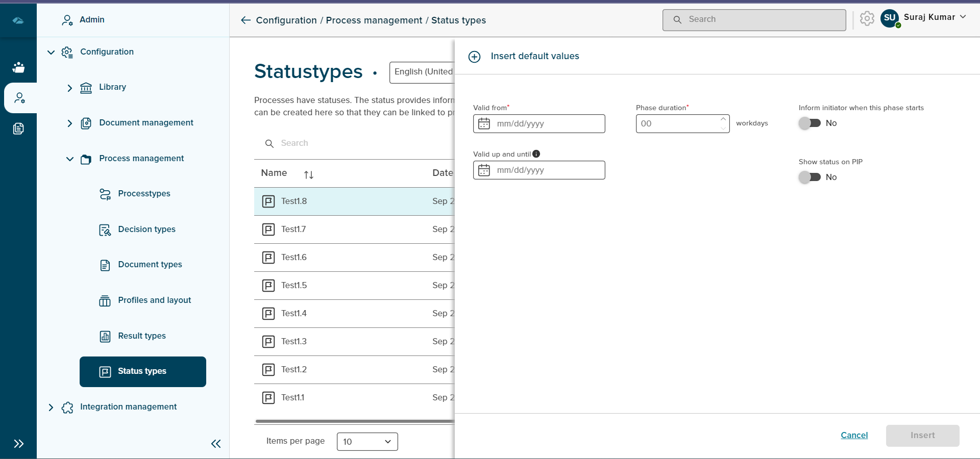Collapse the navigation panel with double-left chevrons

tap(216, 444)
